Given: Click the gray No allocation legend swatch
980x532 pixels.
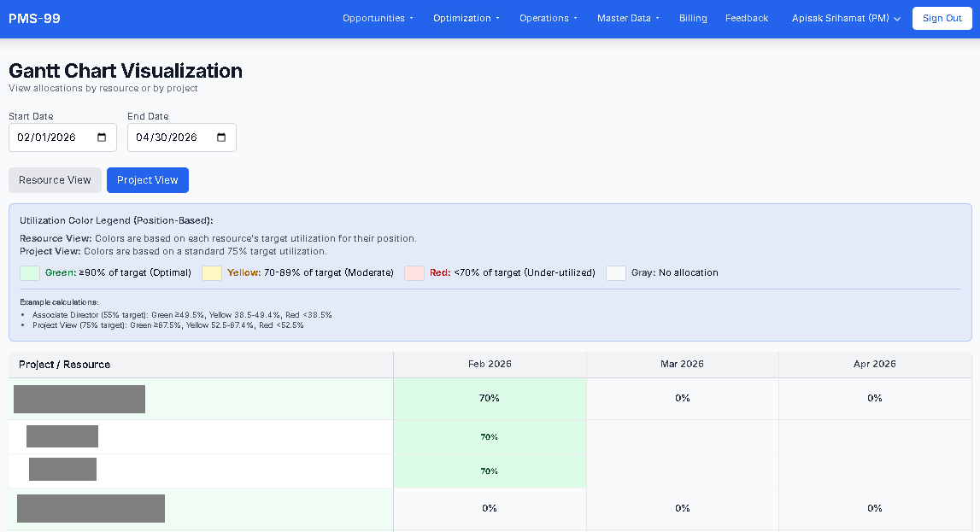Looking at the screenshot, I should 616,272.
